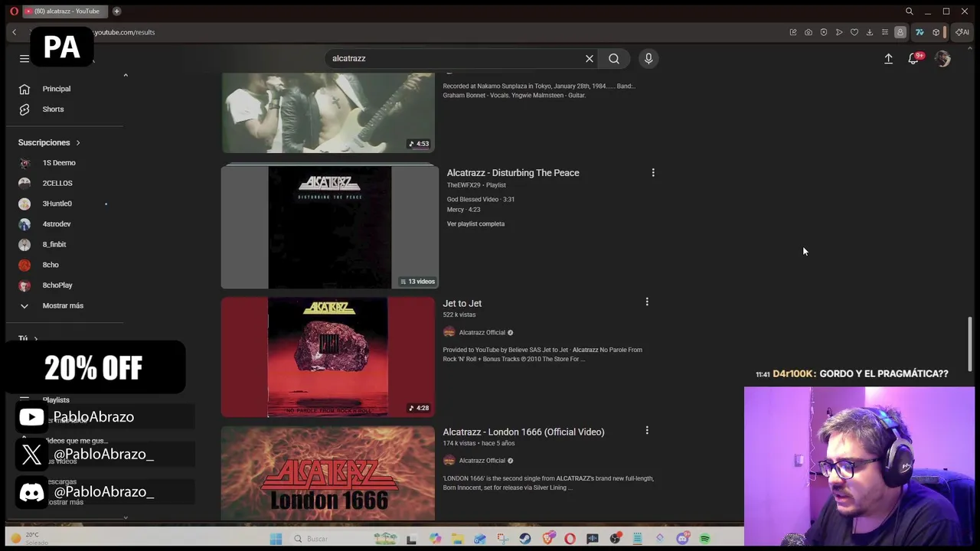Click Opera edit-page pencil icon in address bar
This screenshot has width=980, height=551.
(793, 32)
